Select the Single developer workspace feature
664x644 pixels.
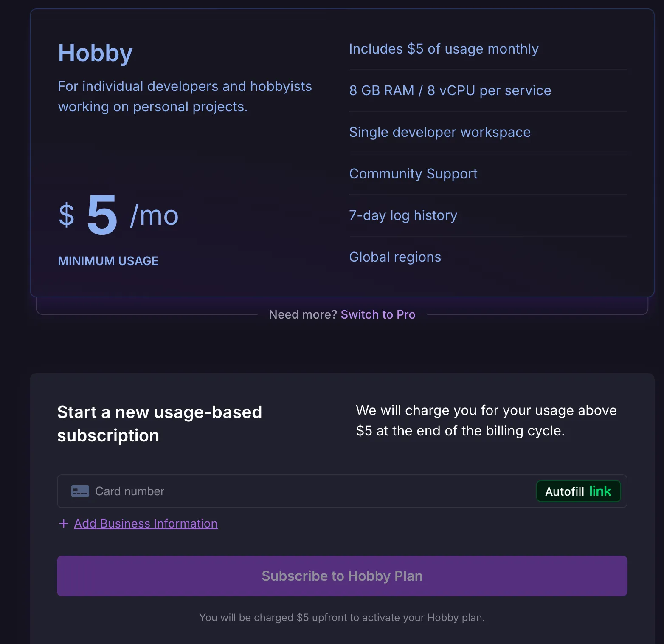(x=440, y=132)
